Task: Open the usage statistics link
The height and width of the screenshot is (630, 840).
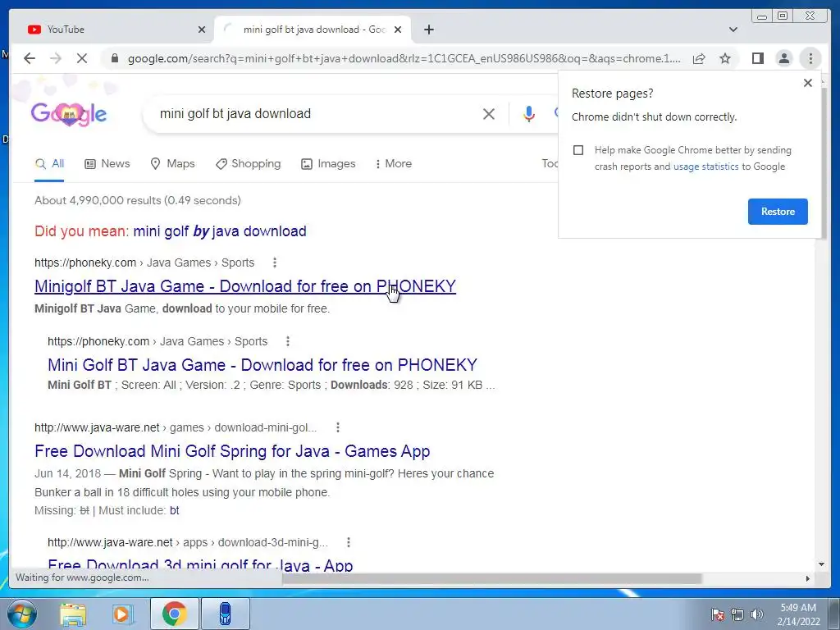Action: pos(705,167)
